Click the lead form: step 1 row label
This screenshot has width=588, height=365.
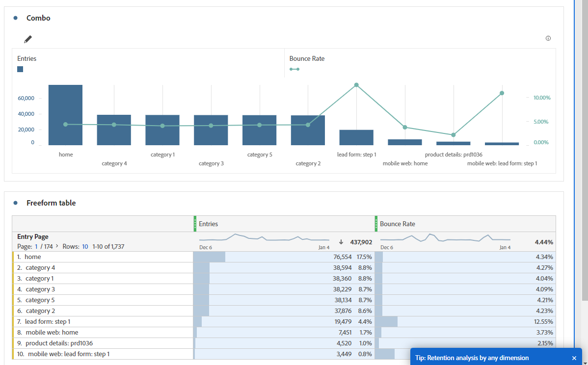coord(48,321)
